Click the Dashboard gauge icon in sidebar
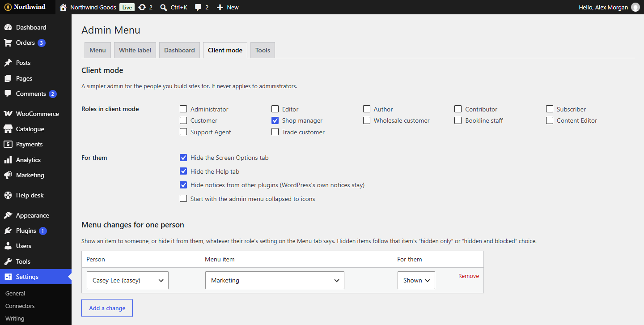 pyautogui.click(x=8, y=27)
